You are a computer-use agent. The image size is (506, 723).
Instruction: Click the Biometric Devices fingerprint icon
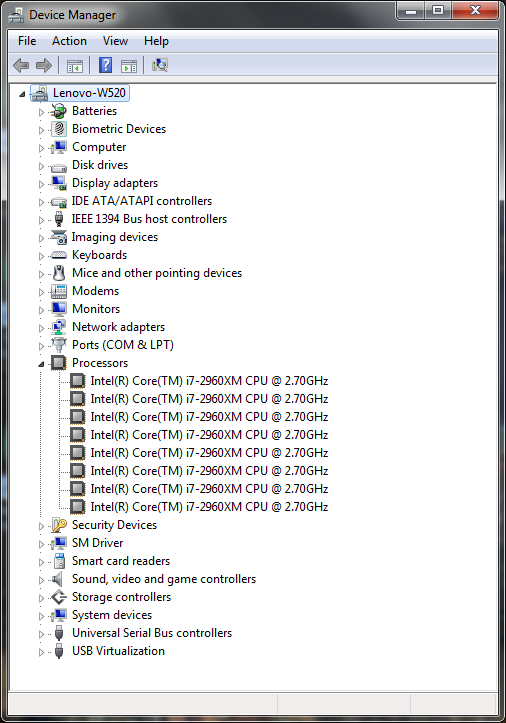(x=59, y=129)
